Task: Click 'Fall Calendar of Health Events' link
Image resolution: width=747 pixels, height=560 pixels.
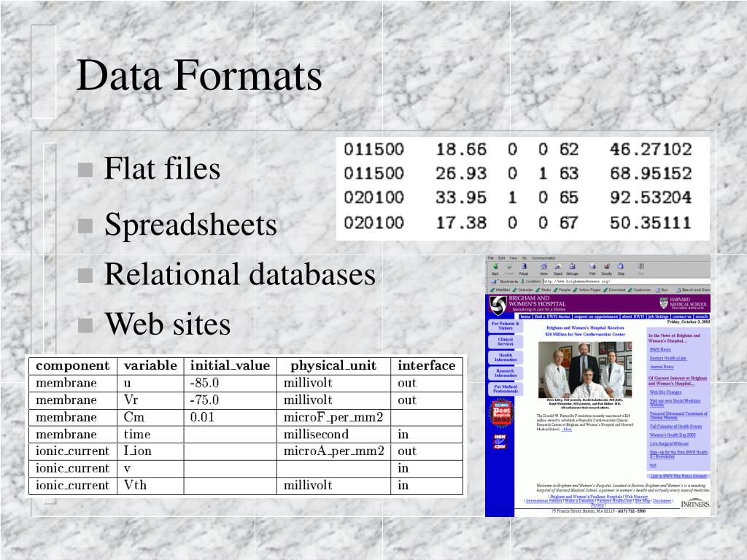Action: pyautogui.click(x=676, y=427)
